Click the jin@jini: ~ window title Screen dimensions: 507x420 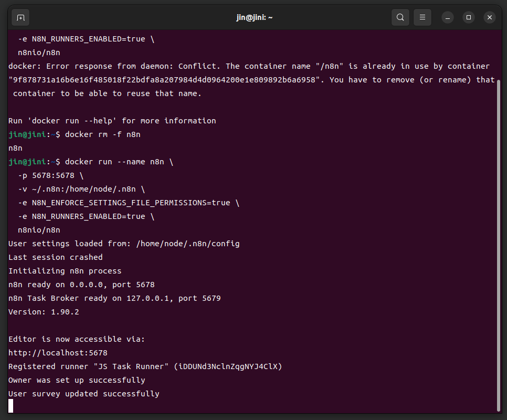coord(254,17)
